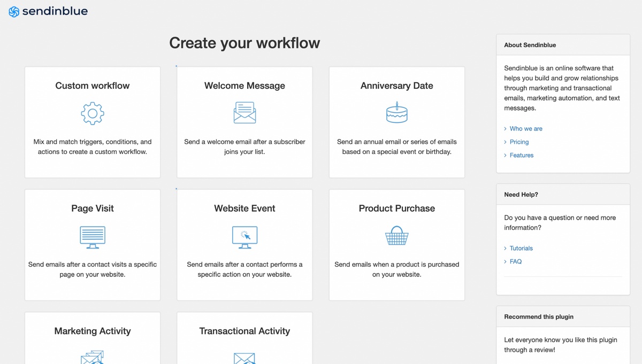Open the Tutorials link
Image resolution: width=642 pixels, height=364 pixels.
coord(522,248)
